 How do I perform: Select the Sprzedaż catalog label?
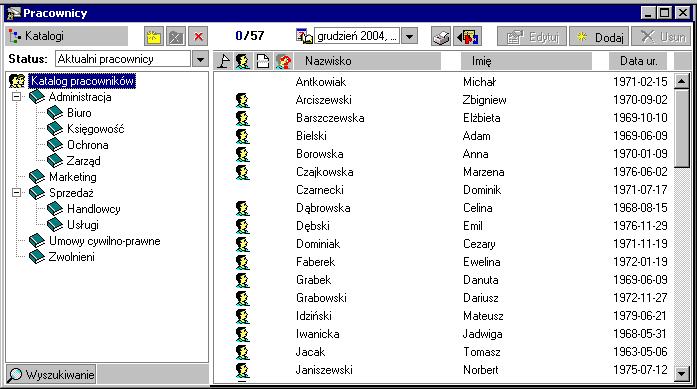71,193
